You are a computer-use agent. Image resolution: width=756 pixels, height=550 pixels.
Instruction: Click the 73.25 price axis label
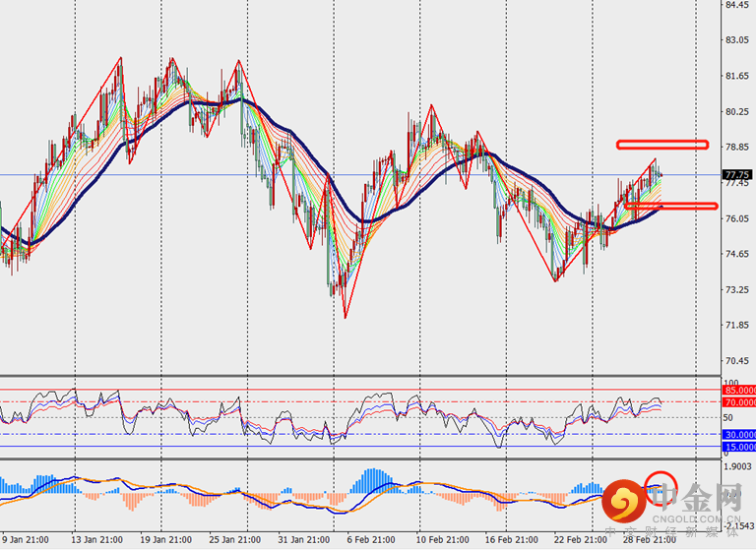pyautogui.click(x=736, y=289)
